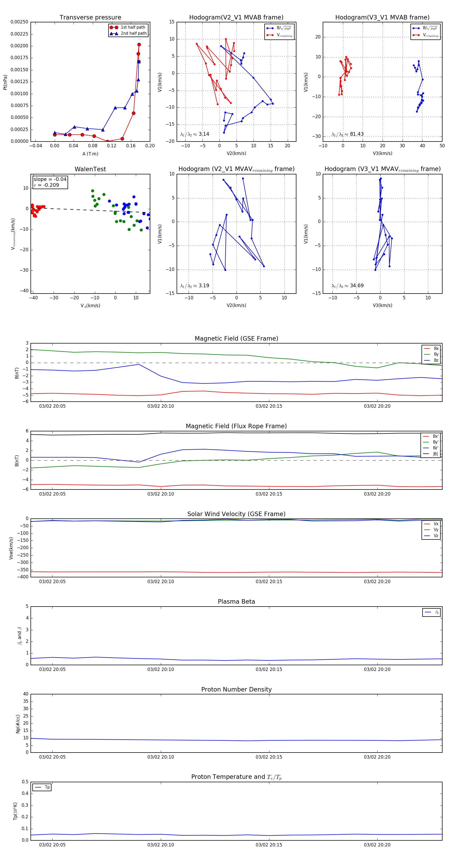
Task: Click 'Vz' legend entry
Action: click(x=431, y=536)
